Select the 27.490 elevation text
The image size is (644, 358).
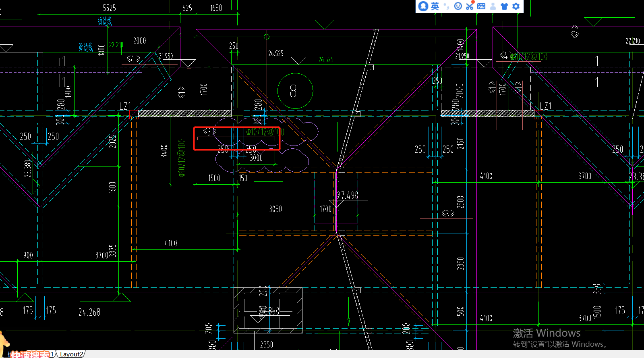click(348, 195)
